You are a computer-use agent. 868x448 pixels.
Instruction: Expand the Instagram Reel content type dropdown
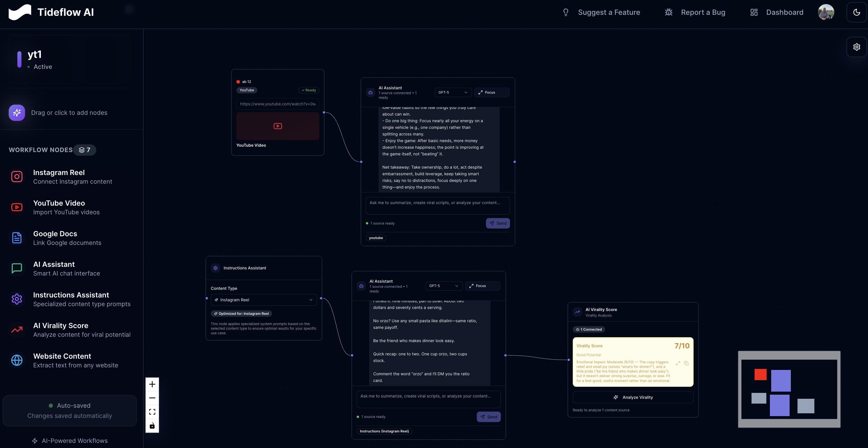[264, 300]
